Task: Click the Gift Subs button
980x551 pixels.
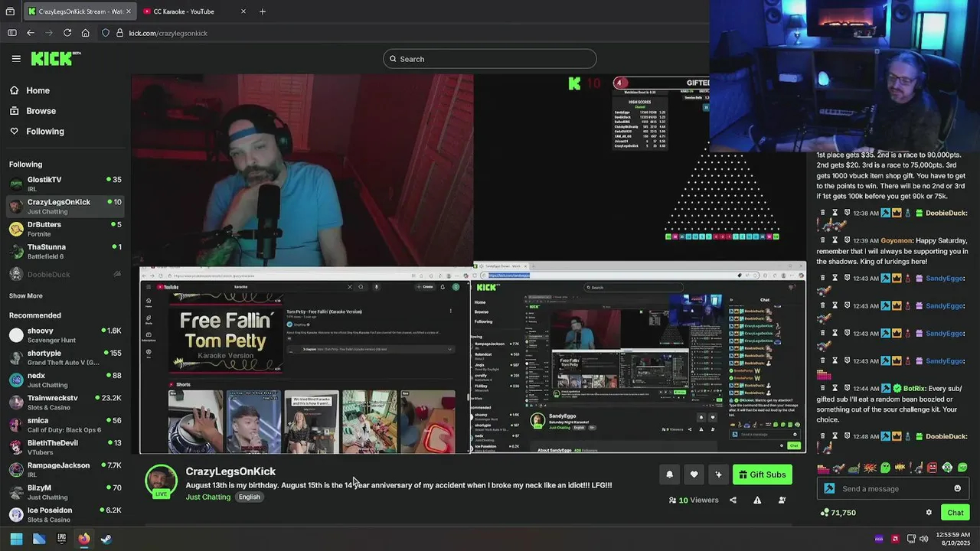Action: click(x=762, y=474)
